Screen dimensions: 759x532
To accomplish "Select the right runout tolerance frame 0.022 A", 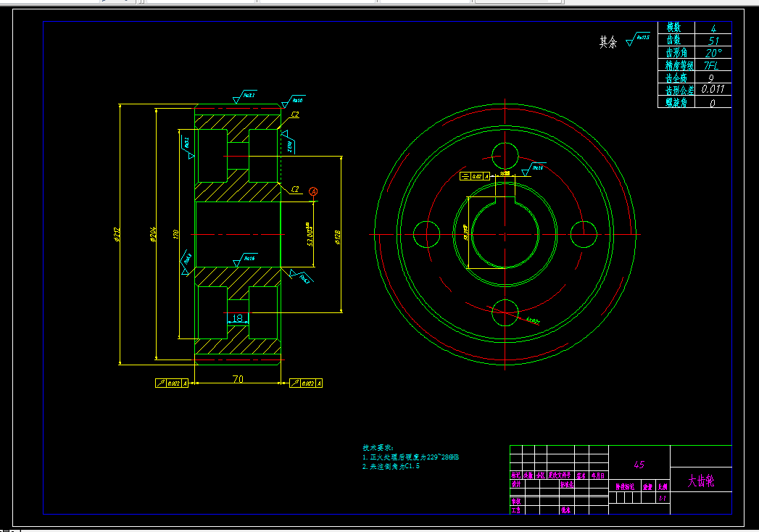I will [306, 383].
